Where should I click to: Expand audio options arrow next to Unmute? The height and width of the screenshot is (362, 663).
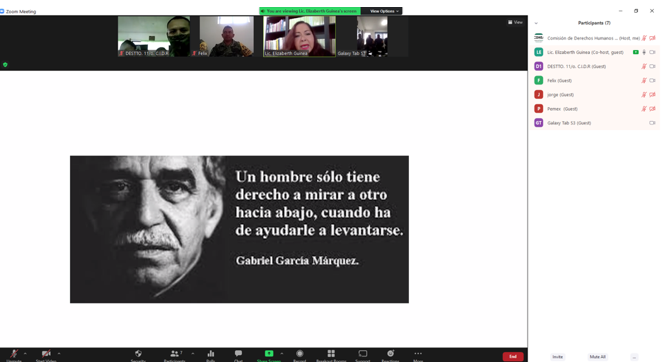[x=25, y=354]
